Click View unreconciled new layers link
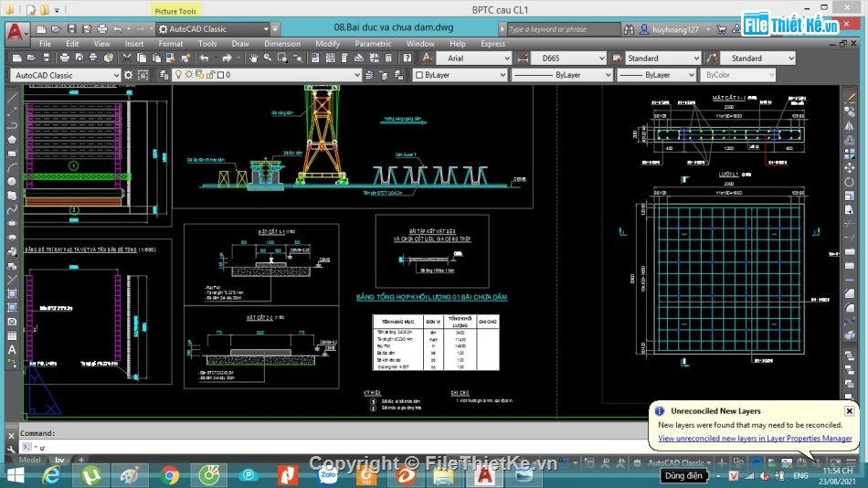 tap(755, 438)
